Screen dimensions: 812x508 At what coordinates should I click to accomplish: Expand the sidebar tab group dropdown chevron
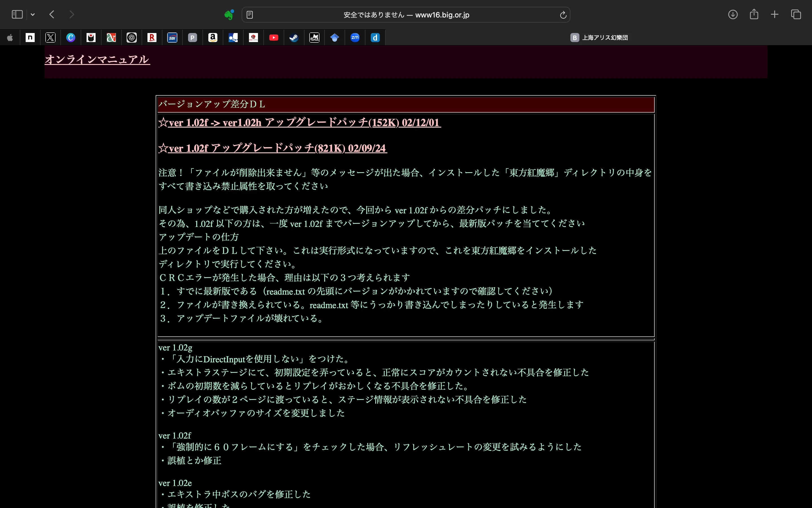32,14
